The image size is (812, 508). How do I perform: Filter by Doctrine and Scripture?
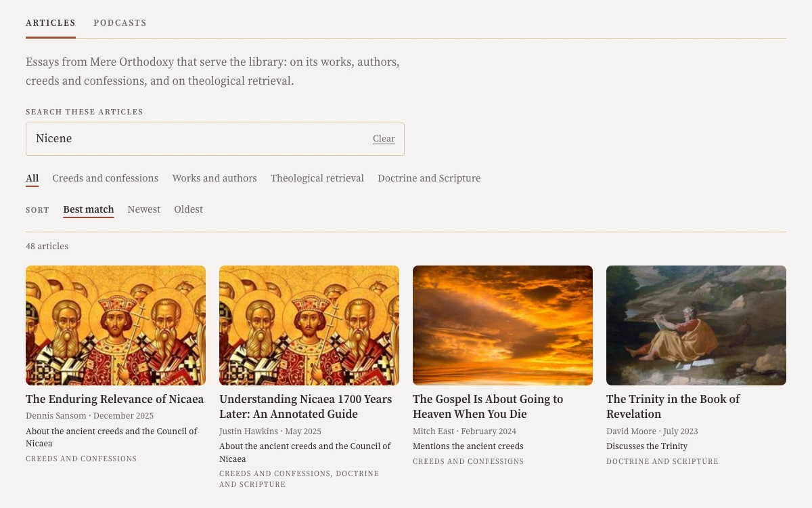click(x=429, y=178)
